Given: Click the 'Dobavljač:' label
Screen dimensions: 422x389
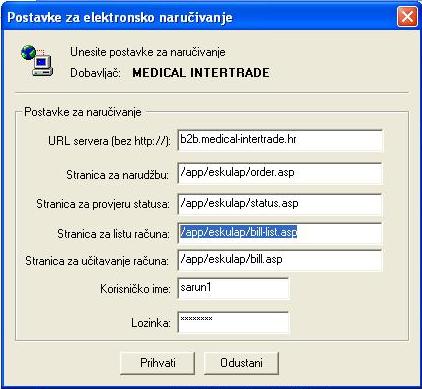Looking at the screenshot, I should 95,73.
